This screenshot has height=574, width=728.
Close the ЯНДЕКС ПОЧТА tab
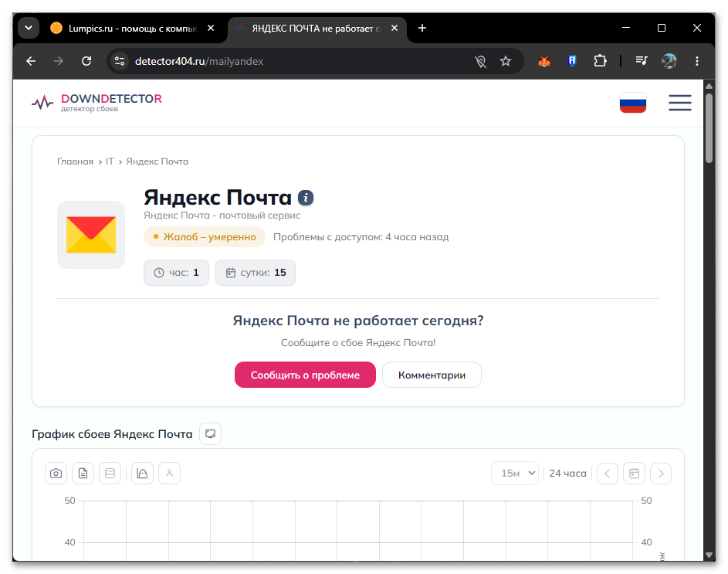click(394, 28)
